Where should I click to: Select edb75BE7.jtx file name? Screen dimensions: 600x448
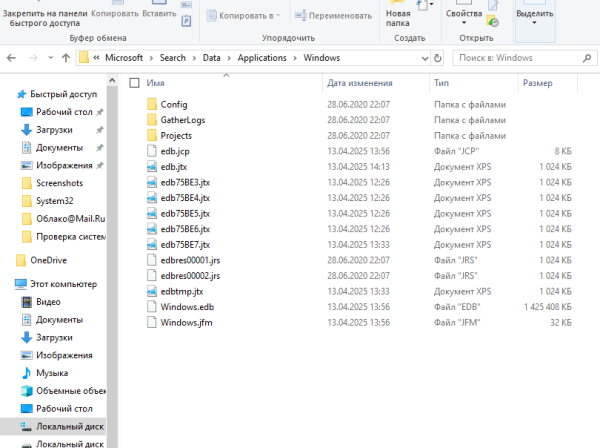(185, 245)
